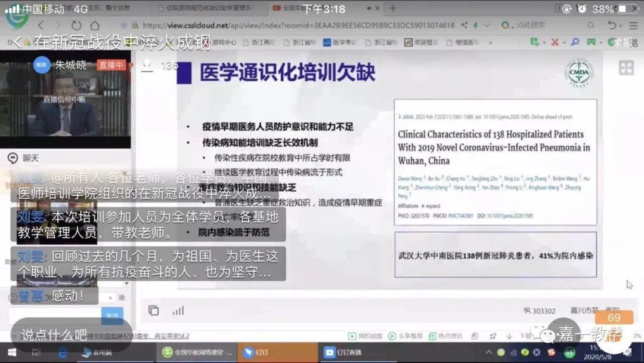This screenshot has width=644, height=363.
Task: Click 头条推荐 in the status bar
Action: pyautogui.click(x=405, y=336)
